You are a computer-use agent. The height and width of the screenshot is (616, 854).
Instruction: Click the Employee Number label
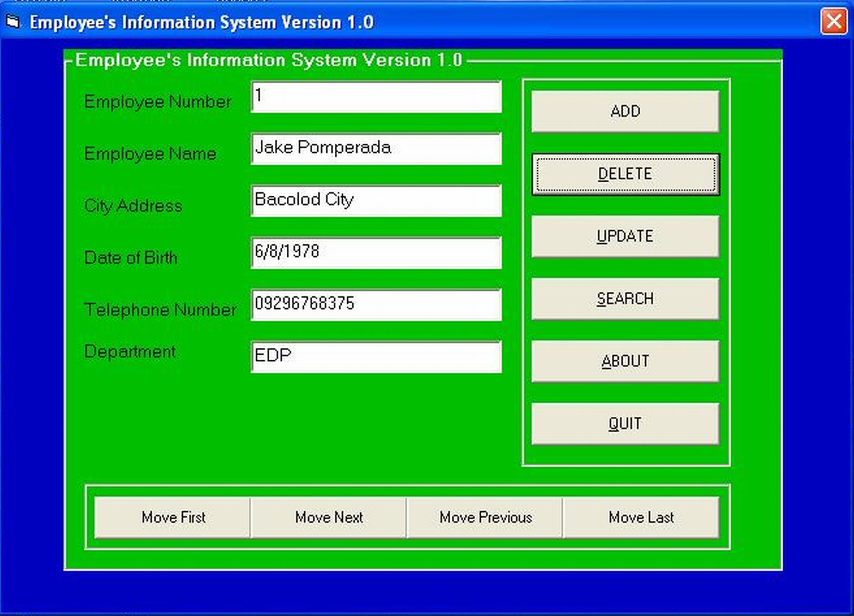158,102
